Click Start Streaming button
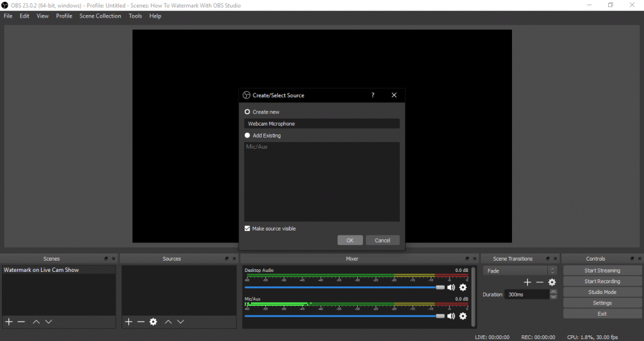 coord(602,271)
